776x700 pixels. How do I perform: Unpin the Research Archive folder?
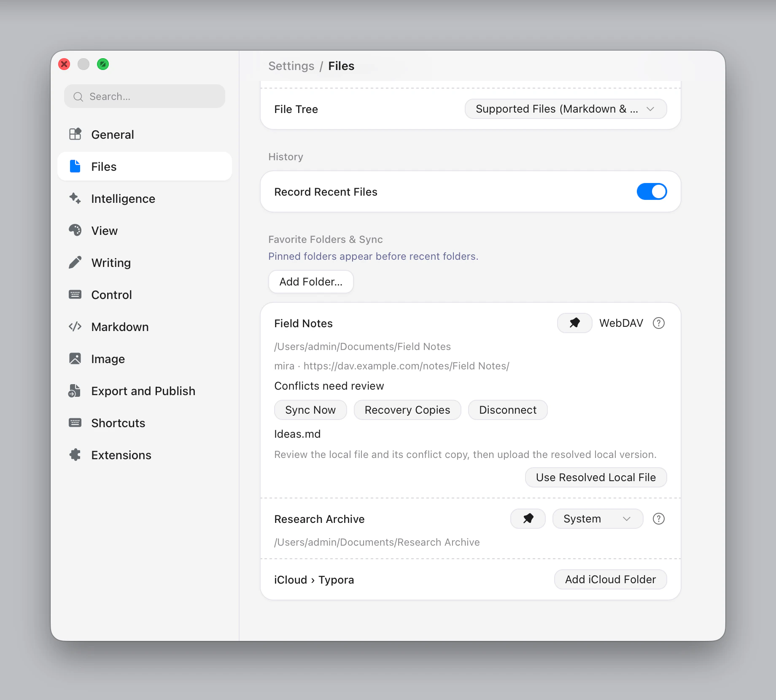[528, 519]
